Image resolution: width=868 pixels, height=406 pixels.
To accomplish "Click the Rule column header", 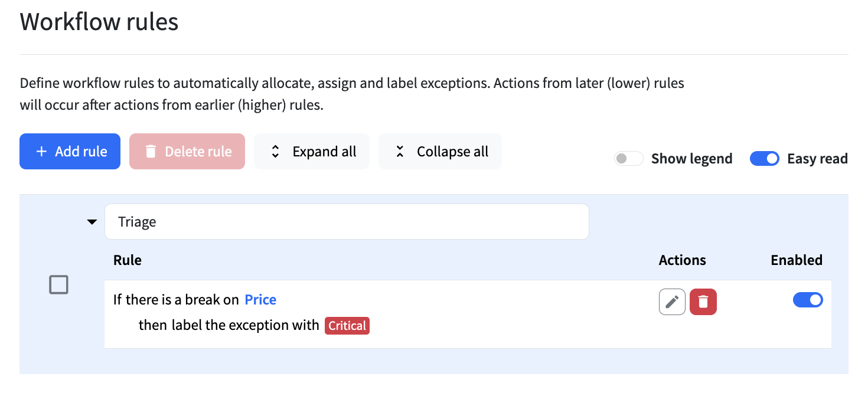I will click(x=128, y=260).
